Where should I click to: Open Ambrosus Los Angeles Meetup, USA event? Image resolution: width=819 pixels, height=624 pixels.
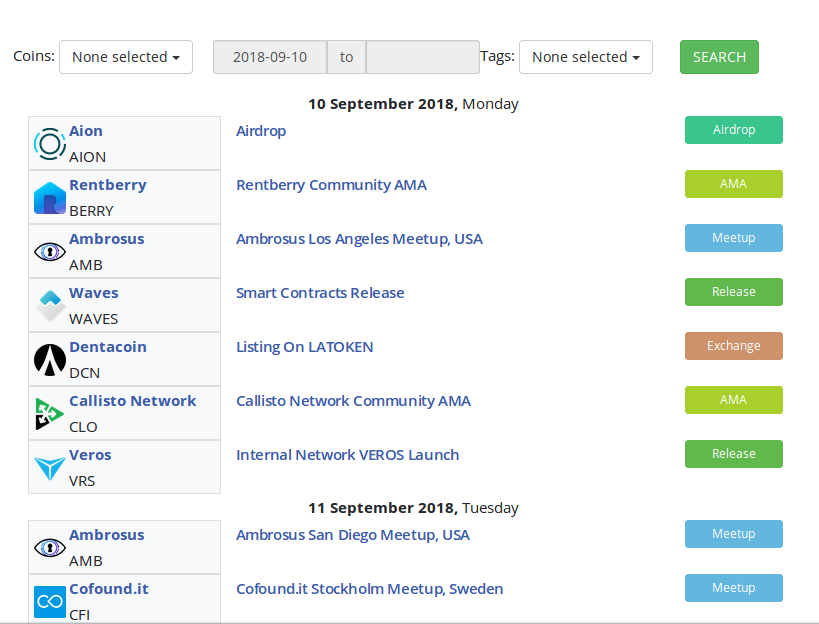point(359,239)
